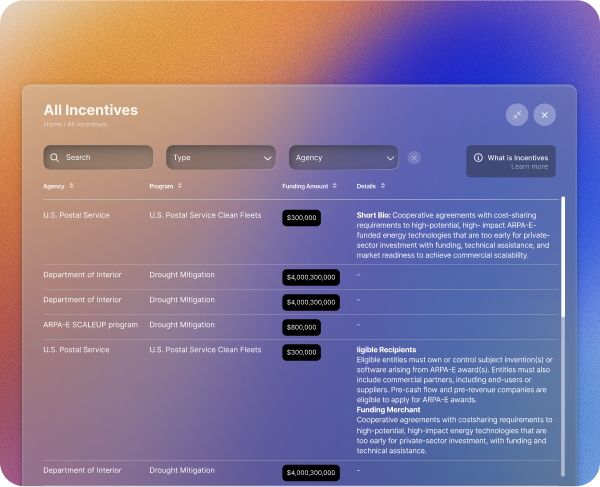Clear filters with the small x icon
Image resolution: width=600 pixels, height=487 pixels.
pos(414,158)
